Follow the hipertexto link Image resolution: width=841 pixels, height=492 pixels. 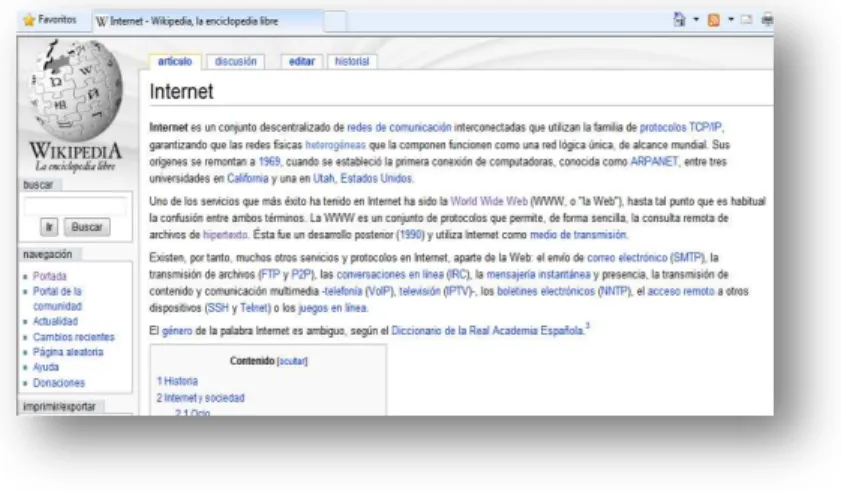pos(225,235)
